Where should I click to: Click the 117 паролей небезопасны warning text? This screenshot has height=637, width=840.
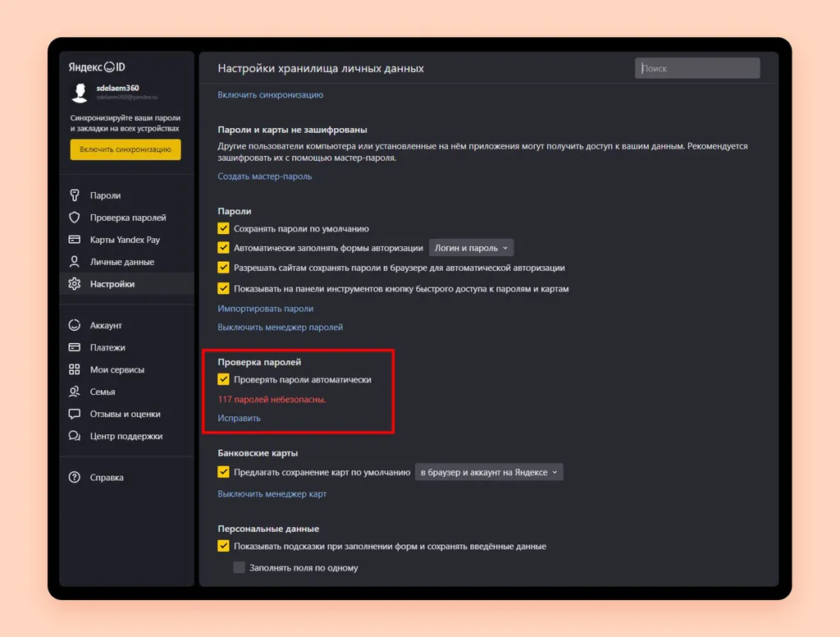(x=272, y=399)
